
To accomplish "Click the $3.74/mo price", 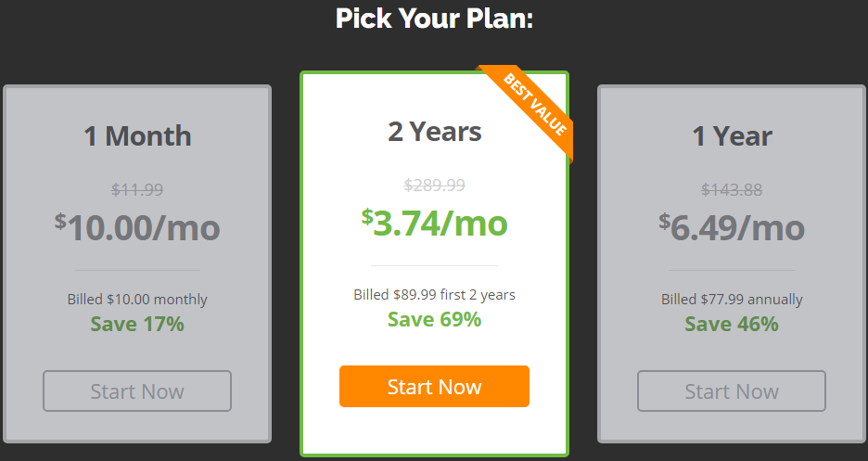I will point(435,223).
